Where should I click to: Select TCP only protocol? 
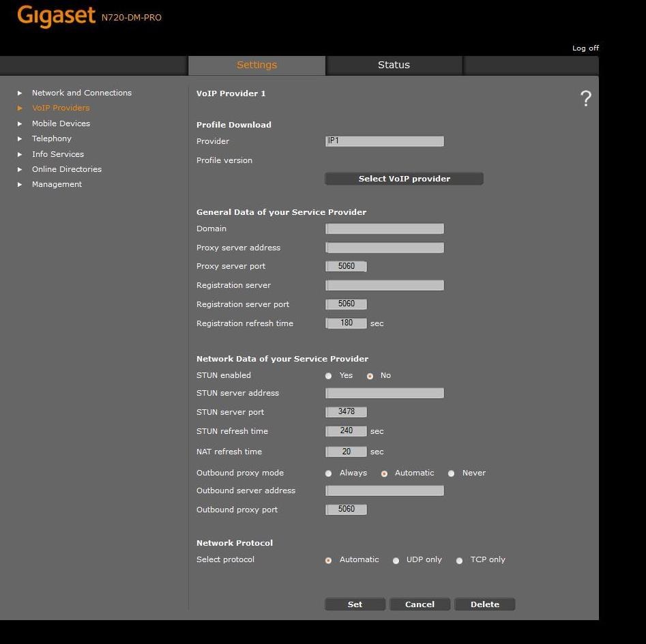(x=459, y=560)
